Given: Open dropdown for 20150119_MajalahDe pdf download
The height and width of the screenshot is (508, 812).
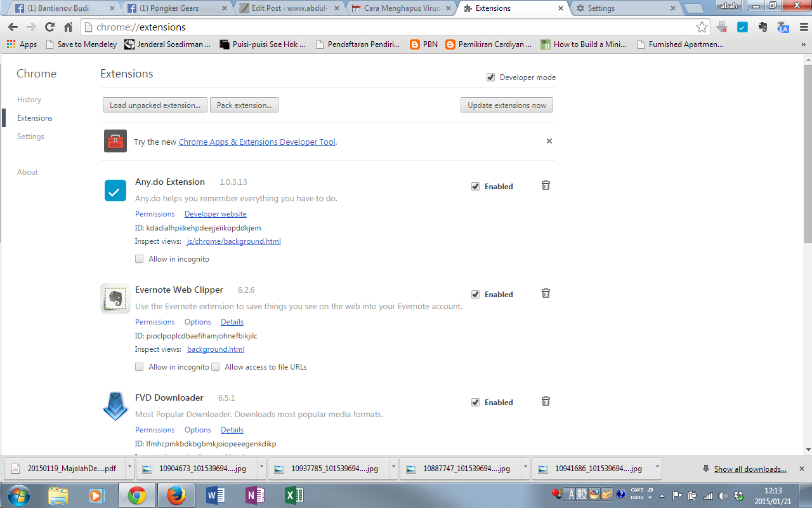Looking at the screenshot, I should point(129,469).
